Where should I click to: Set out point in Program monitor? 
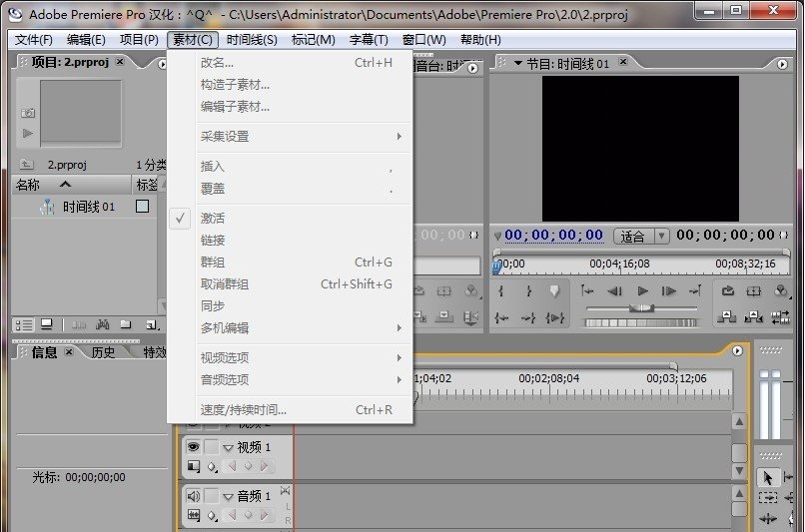tap(528, 291)
